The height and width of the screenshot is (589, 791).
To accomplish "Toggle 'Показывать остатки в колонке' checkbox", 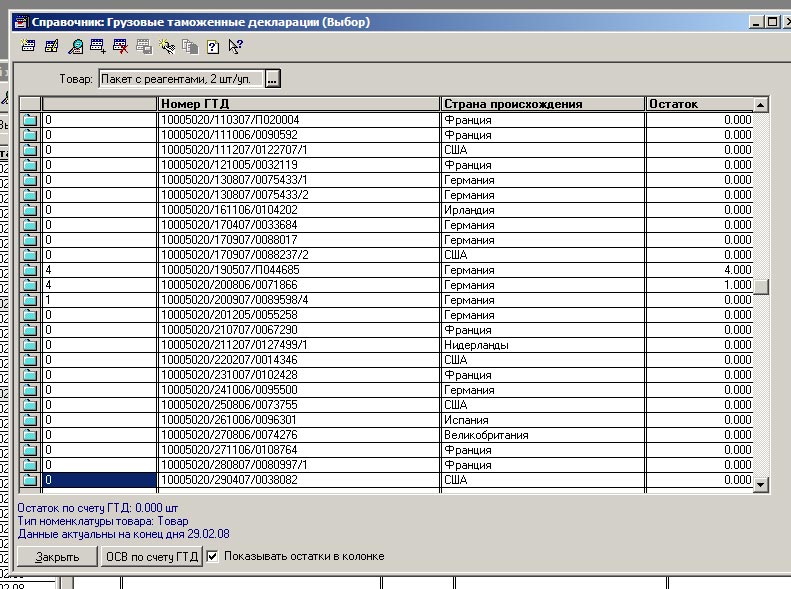I will pyautogui.click(x=213, y=556).
